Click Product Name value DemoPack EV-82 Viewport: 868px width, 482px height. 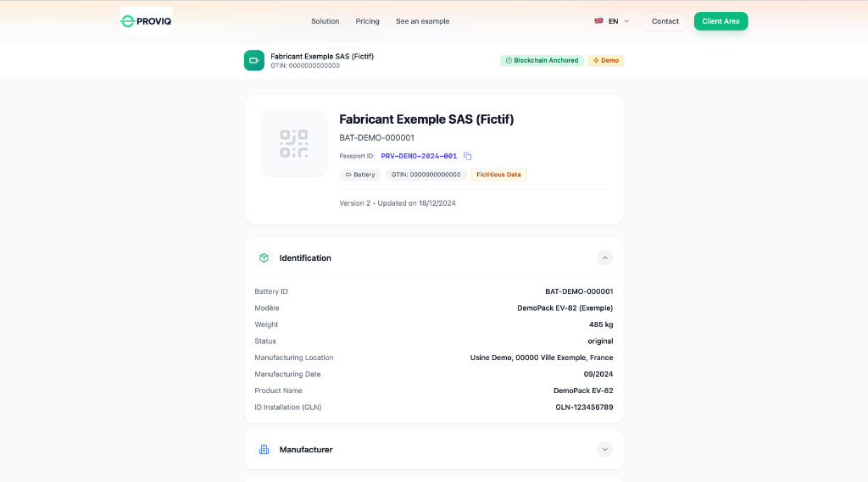(583, 391)
